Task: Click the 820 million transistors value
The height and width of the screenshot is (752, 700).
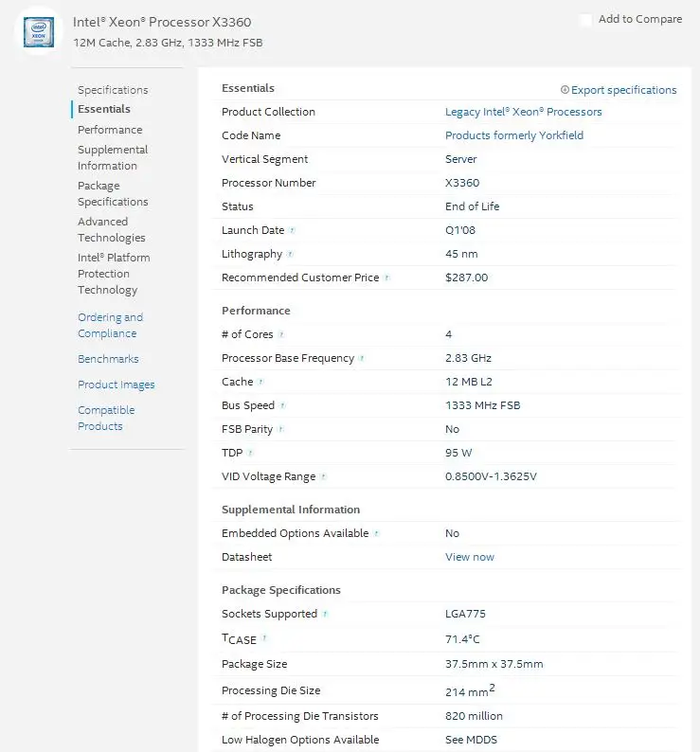Action: pyautogui.click(x=474, y=716)
